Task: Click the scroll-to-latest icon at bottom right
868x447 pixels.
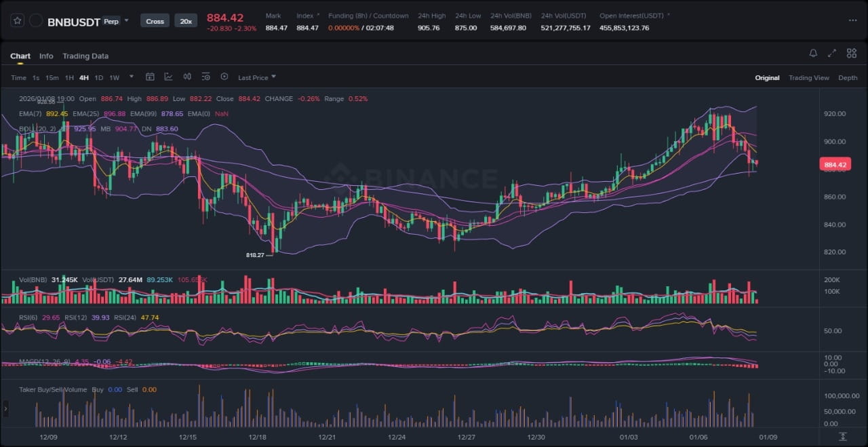Action: click(x=843, y=436)
